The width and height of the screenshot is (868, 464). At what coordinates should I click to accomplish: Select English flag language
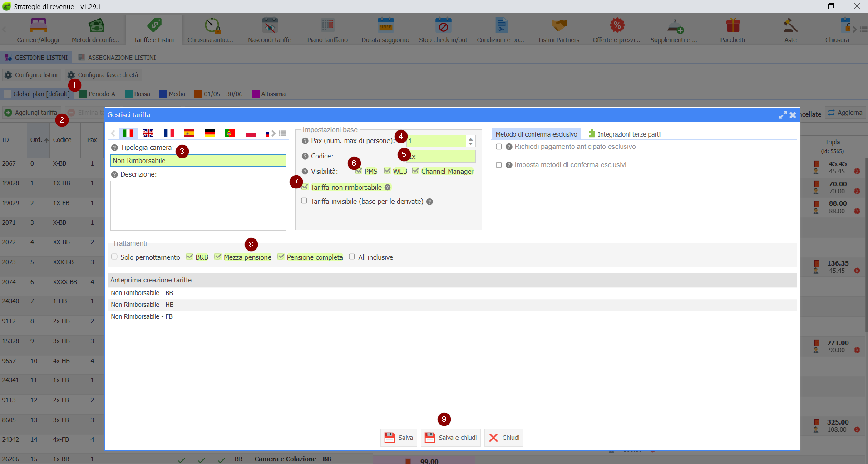[148, 133]
